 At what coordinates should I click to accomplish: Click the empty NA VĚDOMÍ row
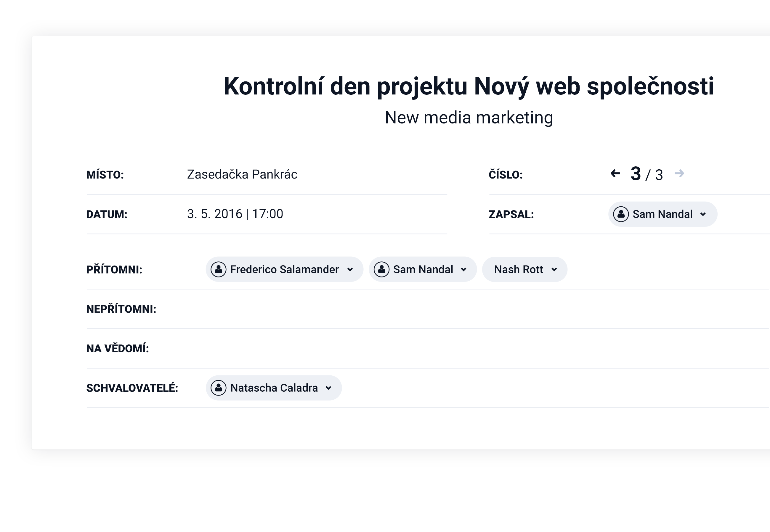pos(300,349)
